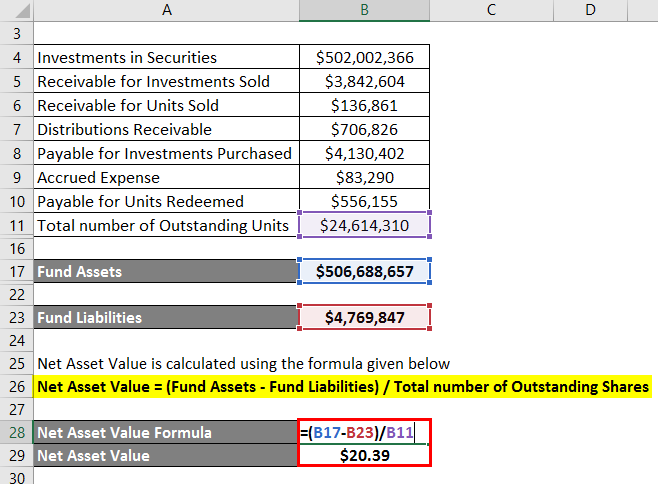The width and height of the screenshot is (658, 484).
Task: Click cell 'Distributions Receivable'
Action: click(167, 129)
